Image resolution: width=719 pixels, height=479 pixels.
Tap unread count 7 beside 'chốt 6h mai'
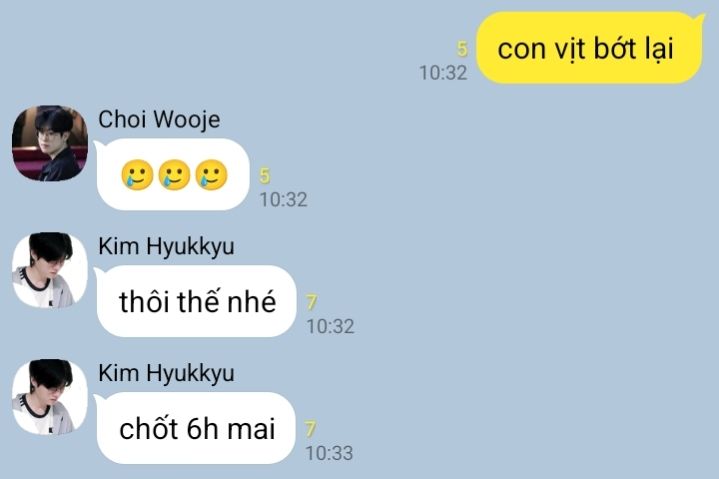[311, 429]
